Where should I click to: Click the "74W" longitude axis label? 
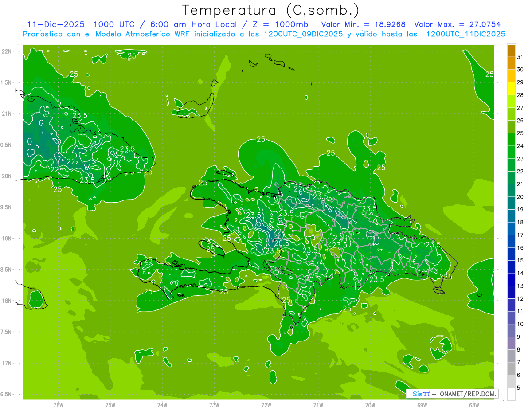click(x=162, y=405)
